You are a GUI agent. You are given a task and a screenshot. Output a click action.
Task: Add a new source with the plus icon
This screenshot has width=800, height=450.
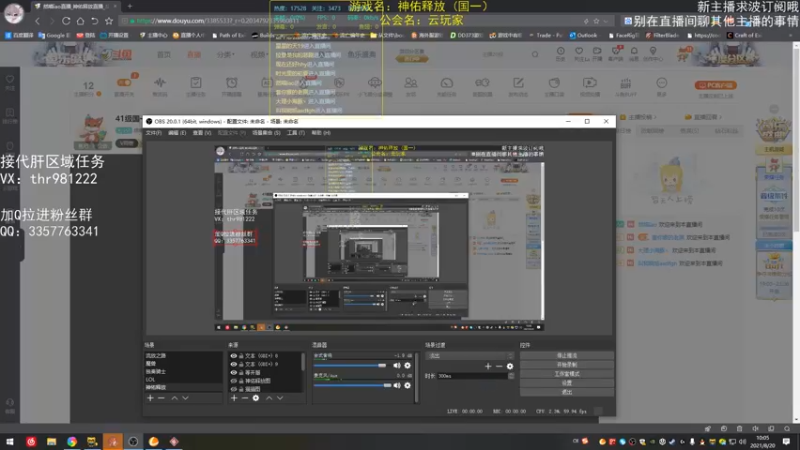(x=234, y=398)
